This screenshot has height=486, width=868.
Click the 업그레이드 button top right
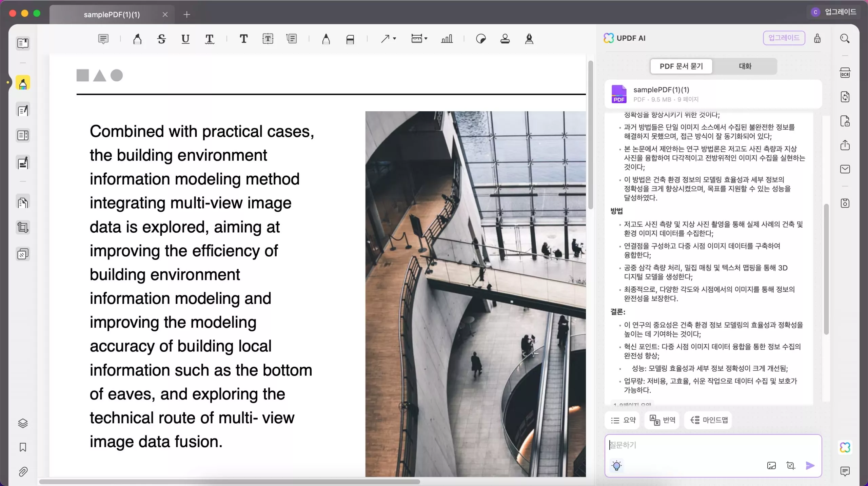[x=783, y=38]
